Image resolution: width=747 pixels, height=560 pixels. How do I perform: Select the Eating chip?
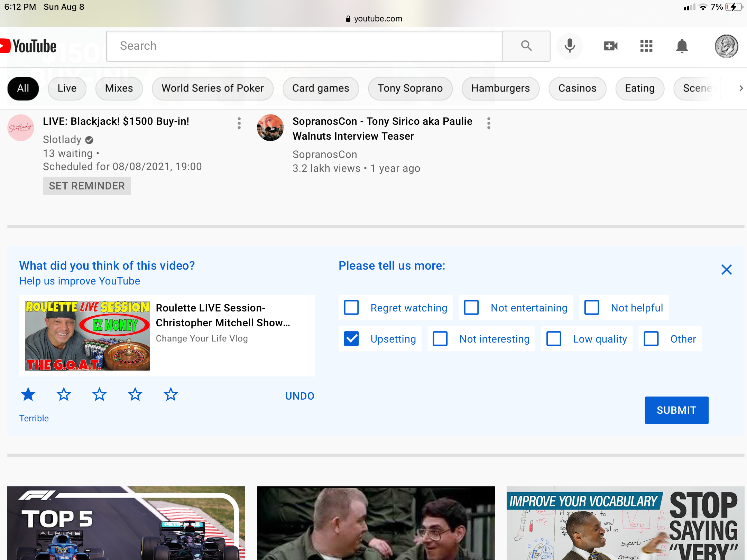click(x=640, y=88)
